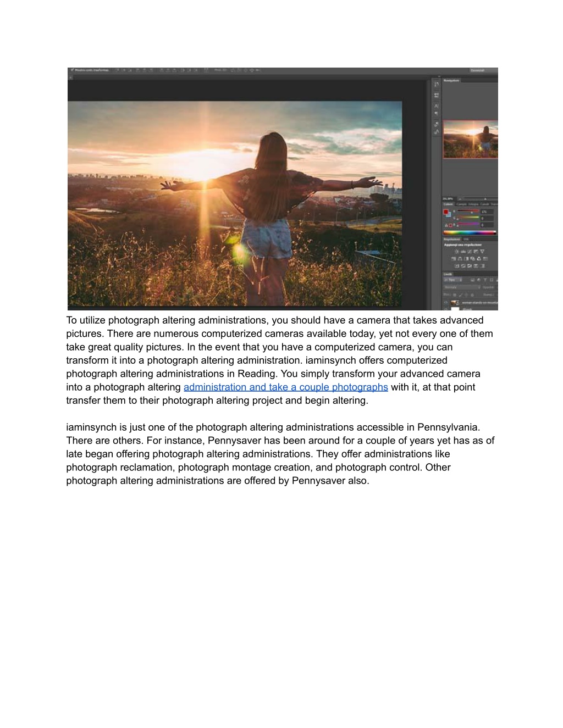563x728 pixels.
Task: Open the Clone Source panel icon in dock
Action: click(x=437, y=132)
